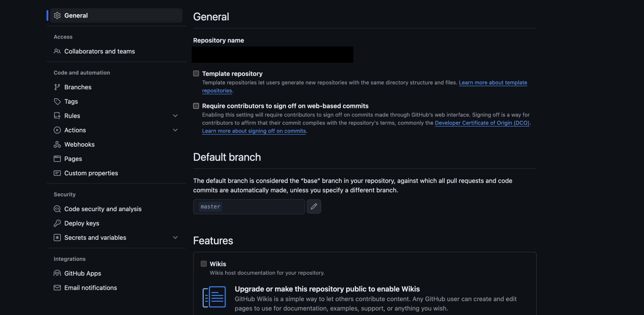The width and height of the screenshot is (644, 315).
Task: Check Require contributors to sign off on commits
Action: (x=196, y=106)
